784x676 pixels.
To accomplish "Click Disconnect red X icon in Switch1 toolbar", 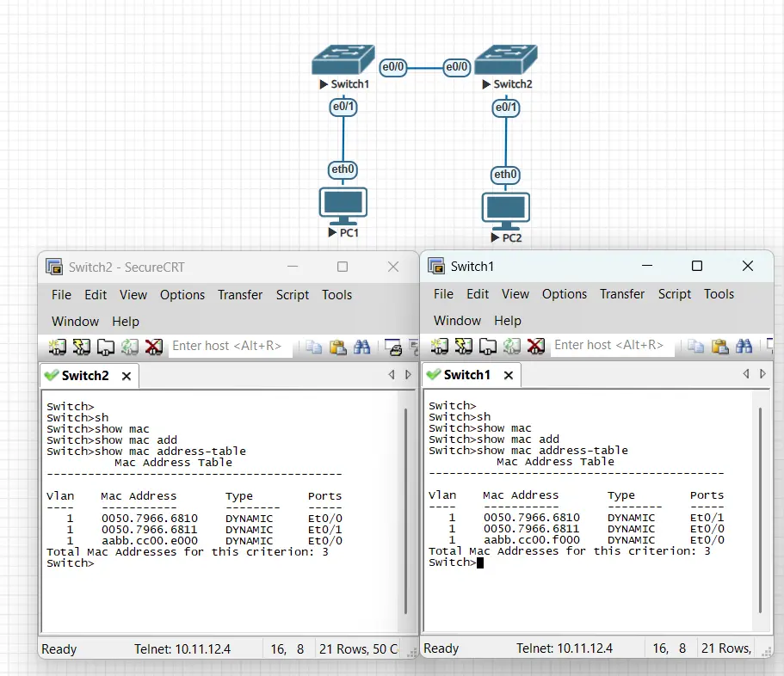I will [x=535, y=346].
